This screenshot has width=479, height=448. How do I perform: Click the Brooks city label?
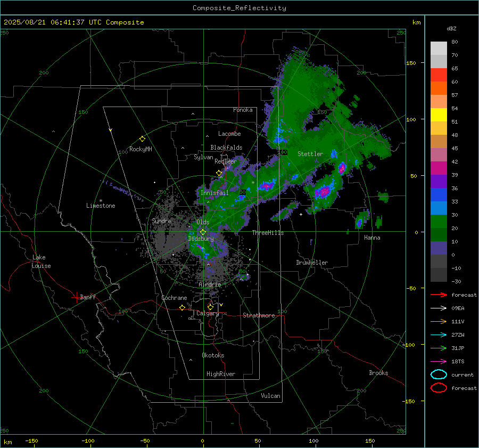[378, 373]
